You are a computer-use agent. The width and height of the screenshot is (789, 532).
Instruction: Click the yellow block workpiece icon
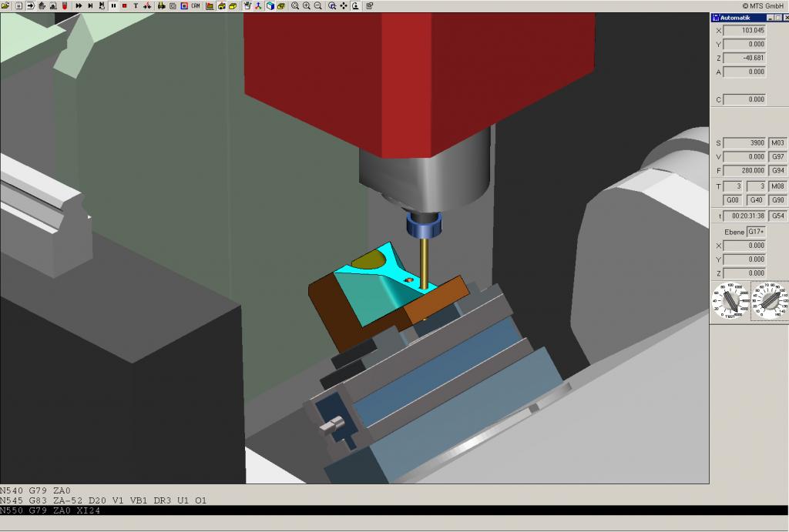click(x=233, y=6)
